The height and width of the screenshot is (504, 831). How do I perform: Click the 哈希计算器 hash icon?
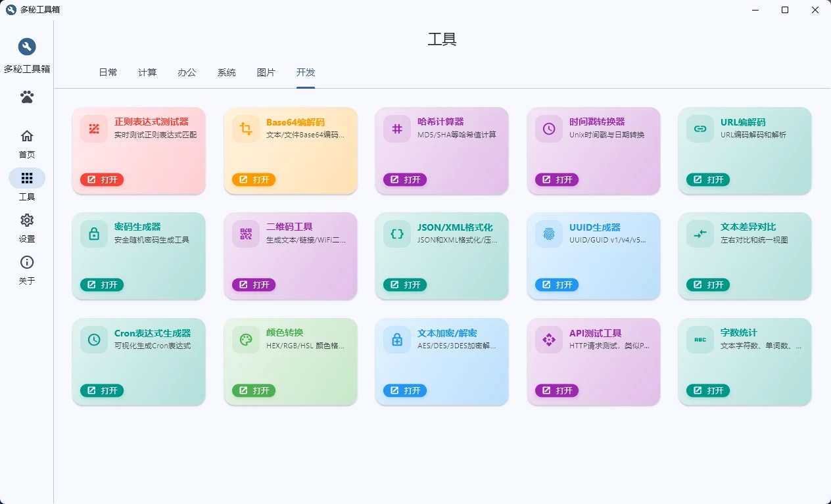point(397,129)
